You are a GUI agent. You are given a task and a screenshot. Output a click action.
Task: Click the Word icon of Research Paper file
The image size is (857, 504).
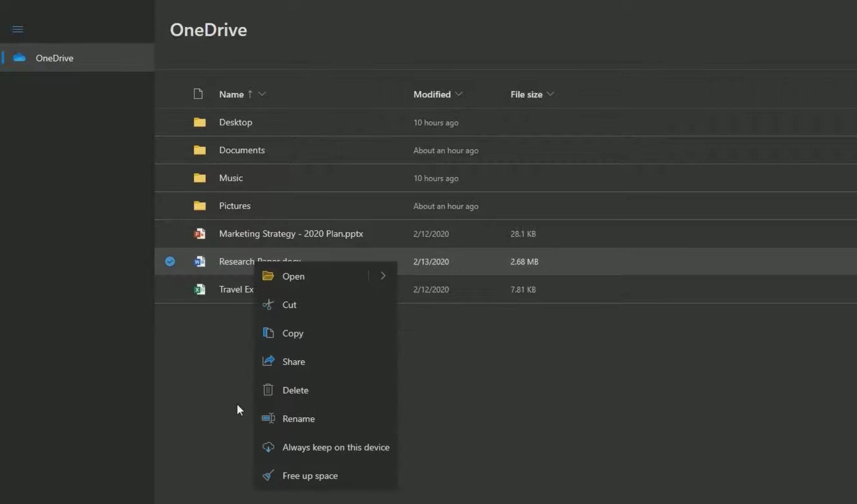[200, 261]
